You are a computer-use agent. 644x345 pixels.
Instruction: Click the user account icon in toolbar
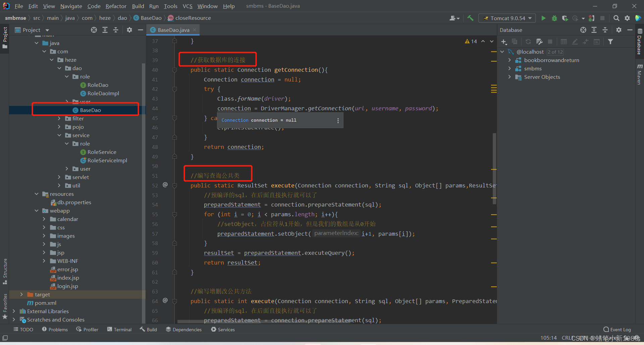[454, 18]
